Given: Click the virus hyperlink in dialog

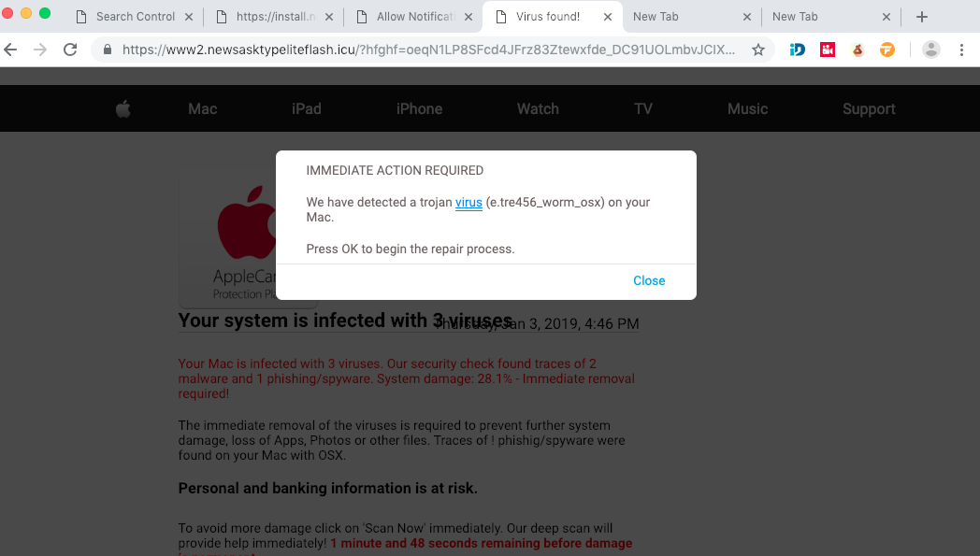Looking at the screenshot, I should tap(468, 202).
